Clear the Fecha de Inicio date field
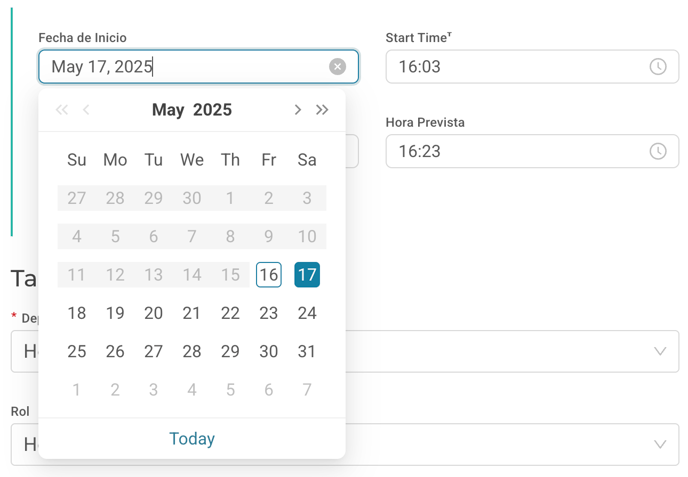Image resolution: width=688 pixels, height=477 pixels. point(337,67)
